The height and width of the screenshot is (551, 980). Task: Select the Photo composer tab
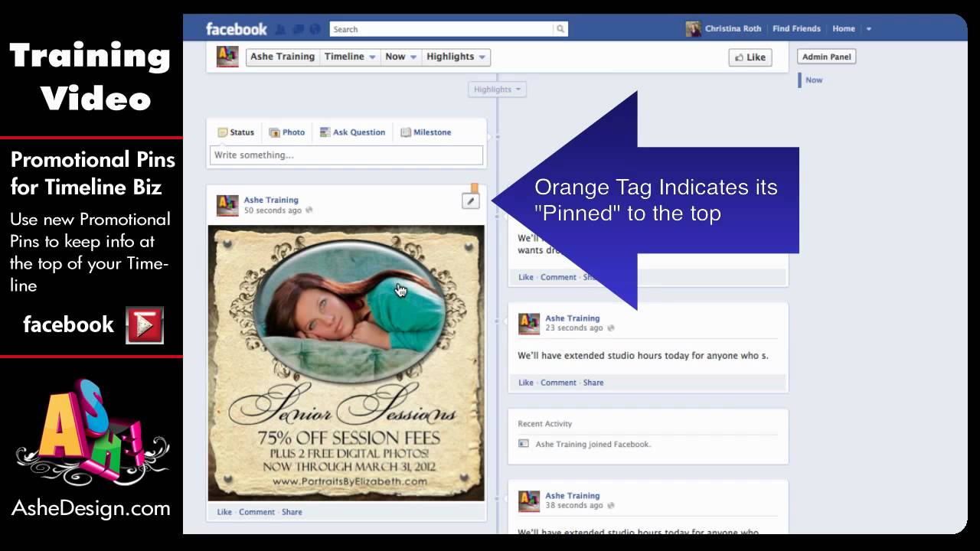coord(286,132)
